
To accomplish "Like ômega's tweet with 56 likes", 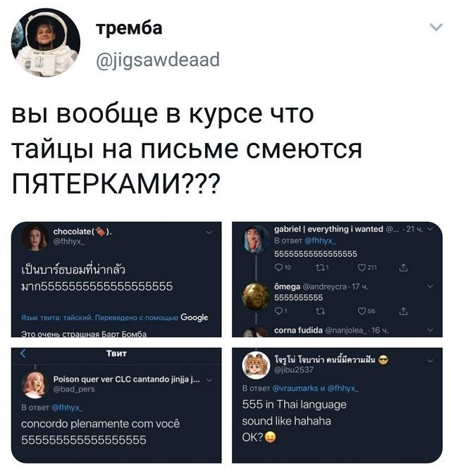I will click(362, 311).
